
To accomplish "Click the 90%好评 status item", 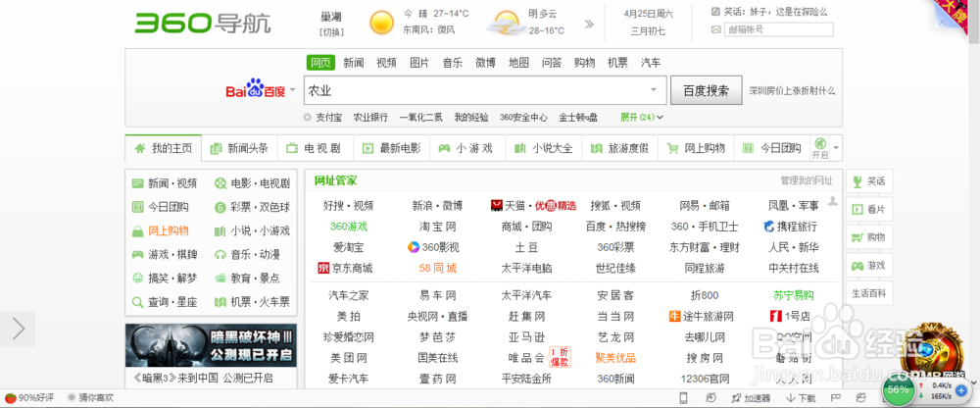I will tap(29, 397).
